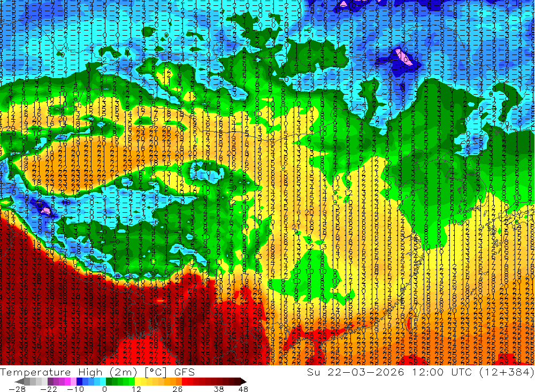Click the 'Temperature High (2m) [°C] GFS' title
This screenshot has height=392, width=535.
(97, 372)
